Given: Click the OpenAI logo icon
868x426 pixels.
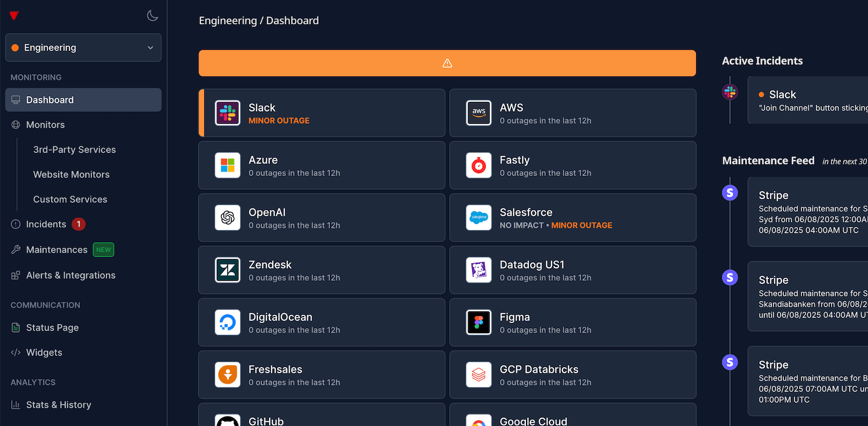Looking at the screenshot, I should pos(227,218).
